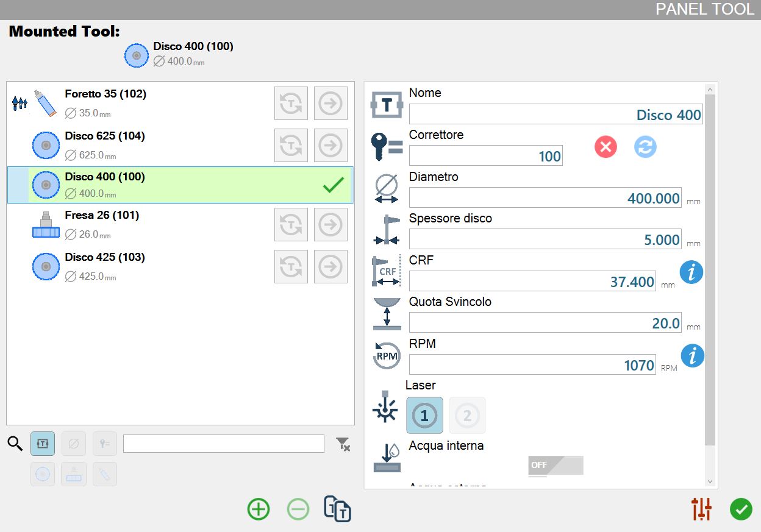This screenshot has width=761, height=532.
Task: Click the red X beside Correttore
Action: pos(606,147)
